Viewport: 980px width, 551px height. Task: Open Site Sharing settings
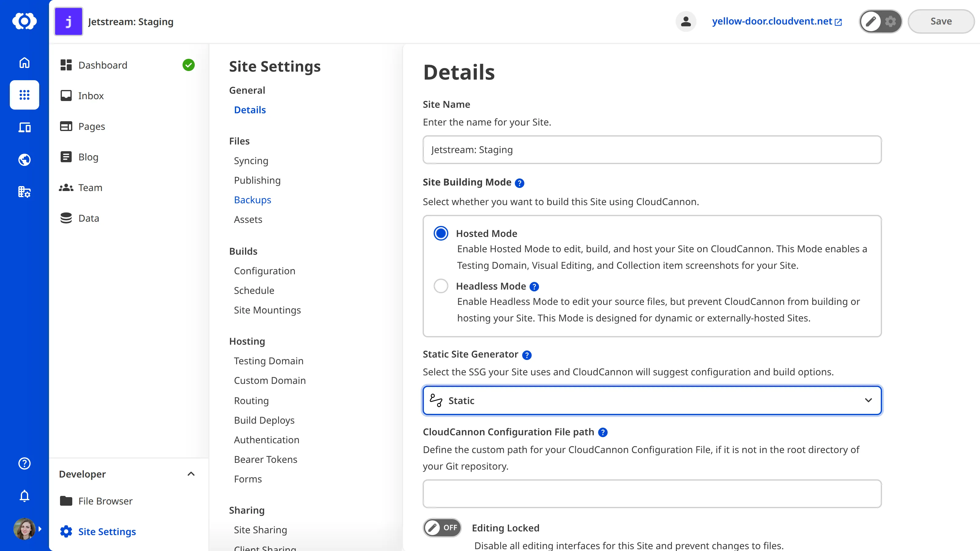(x=261, y=530)
